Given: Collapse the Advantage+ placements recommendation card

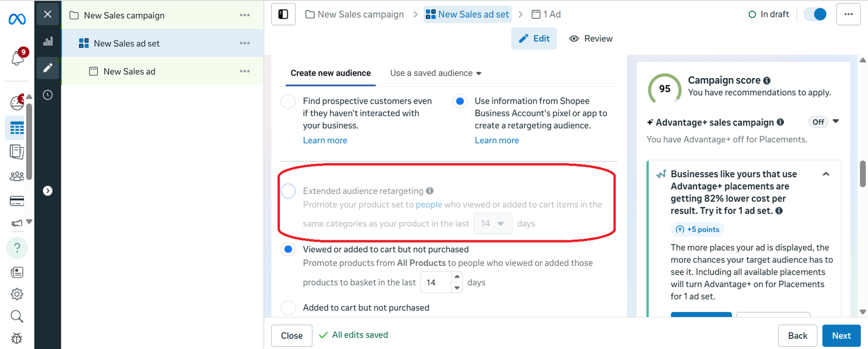Looking at the screenshot, I should (826, 174).
